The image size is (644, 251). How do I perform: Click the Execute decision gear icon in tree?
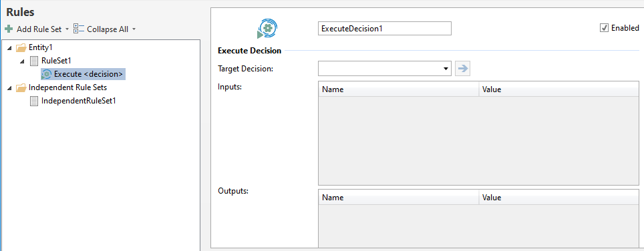pyautogui.click(x=46, y=74)
